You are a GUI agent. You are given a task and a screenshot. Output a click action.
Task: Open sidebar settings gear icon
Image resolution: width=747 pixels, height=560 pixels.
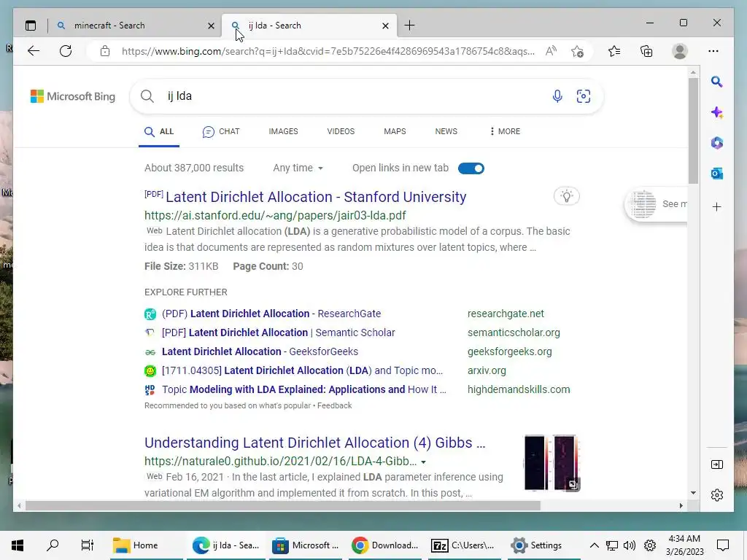tap(716, 495)
